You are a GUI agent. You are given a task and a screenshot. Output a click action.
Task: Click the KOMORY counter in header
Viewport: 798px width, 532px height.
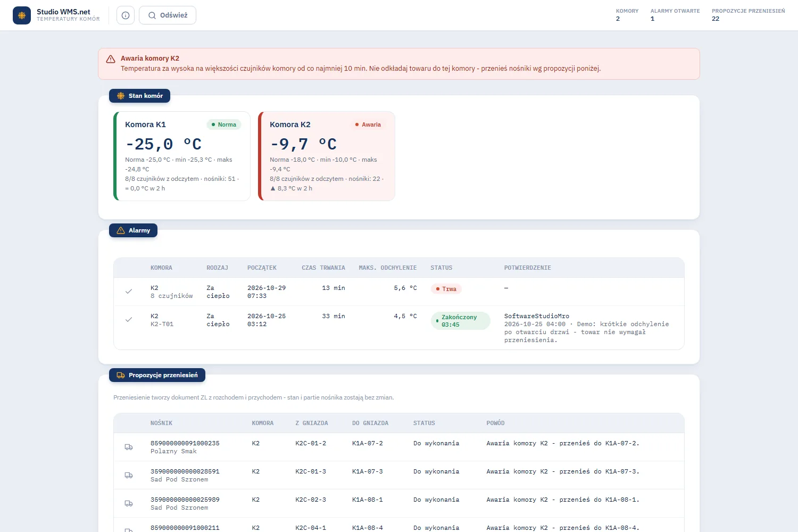pyautogui.click(x=627, y=15)
